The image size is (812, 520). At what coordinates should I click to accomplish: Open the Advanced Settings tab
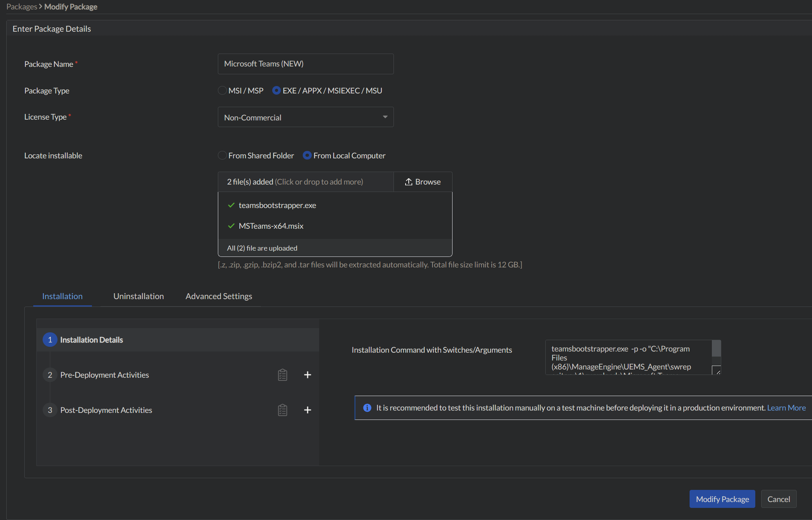click(219, 296)
